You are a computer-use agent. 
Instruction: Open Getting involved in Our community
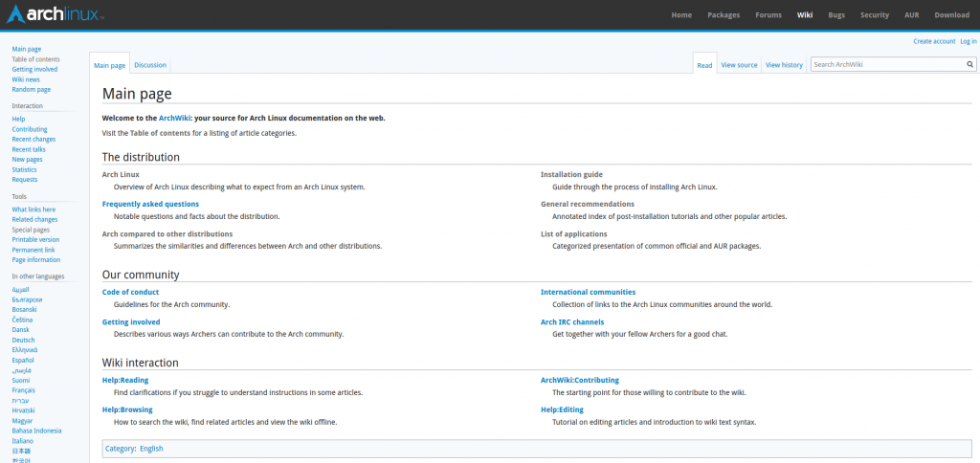point(131,321)
